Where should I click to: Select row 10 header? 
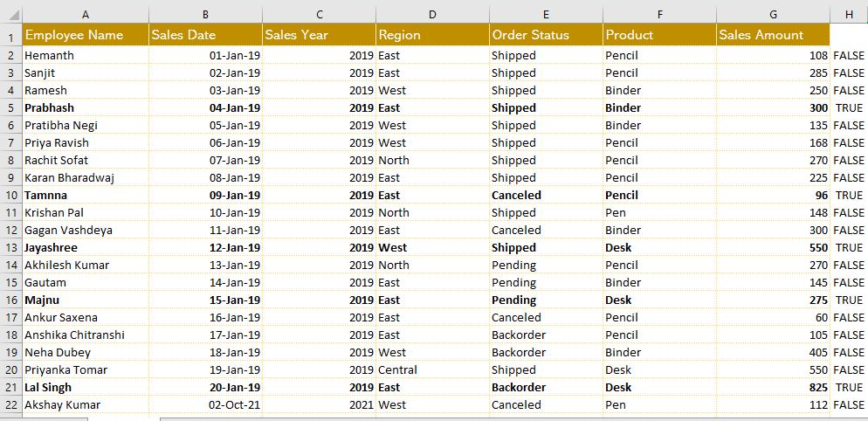(11, 195)
